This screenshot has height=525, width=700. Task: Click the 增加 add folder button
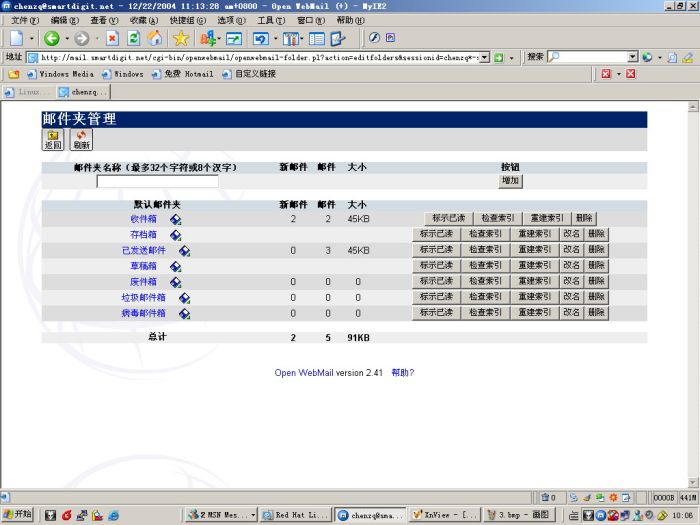[x=510, y=181]
